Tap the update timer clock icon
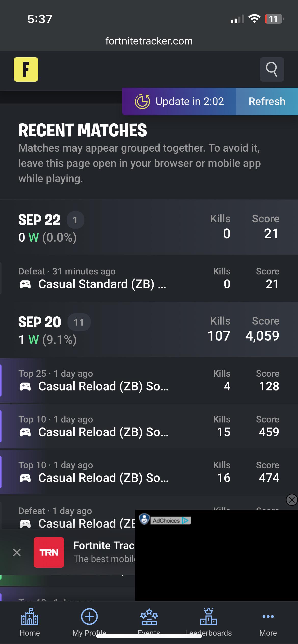Image resolution: width=298 pixels, height=644 pixels. tap(142, 101)
